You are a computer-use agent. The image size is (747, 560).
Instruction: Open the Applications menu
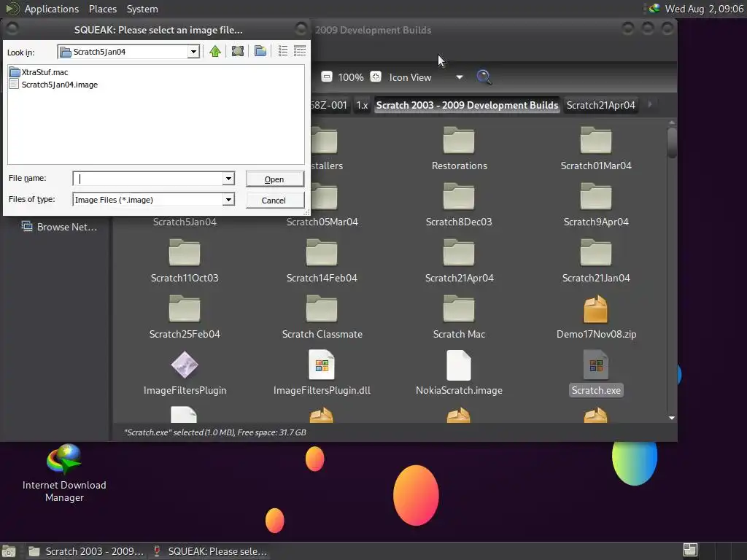click(52, 9)
